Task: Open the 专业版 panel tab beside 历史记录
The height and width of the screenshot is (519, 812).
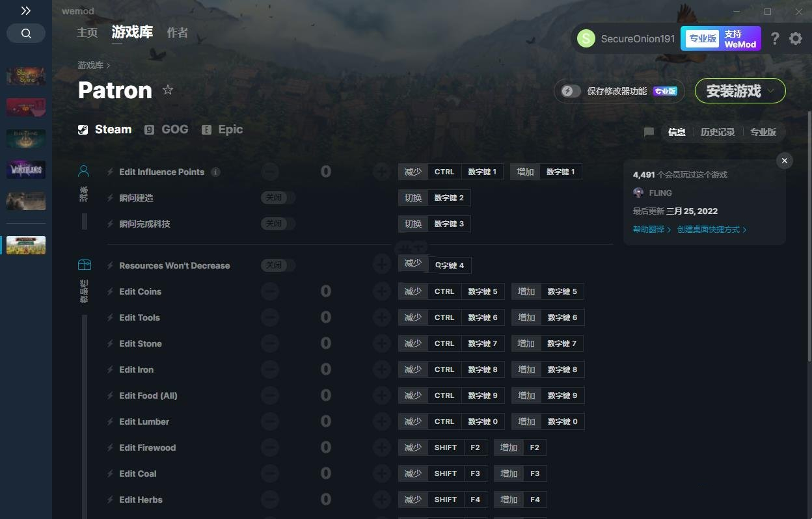Action: 763,132
